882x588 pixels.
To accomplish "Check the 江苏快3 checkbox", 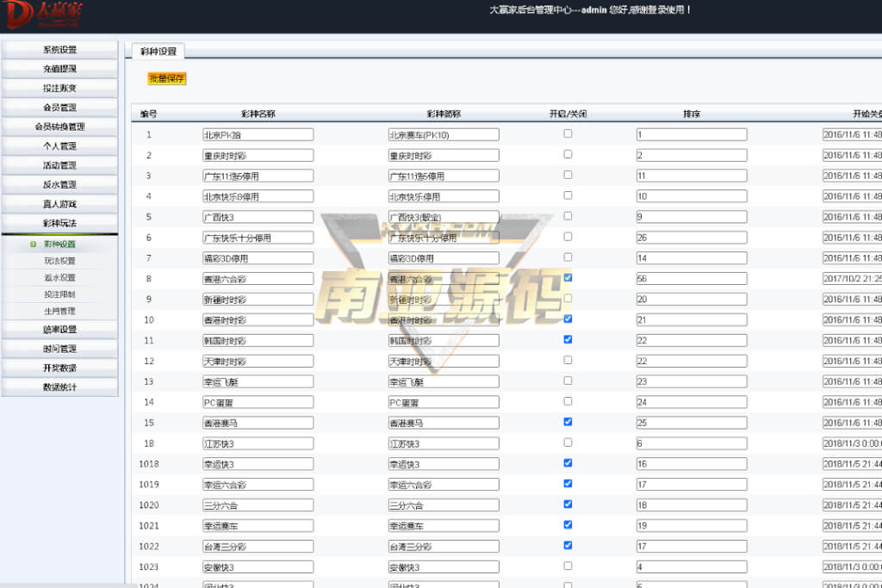I will click(x=568, y=443).
